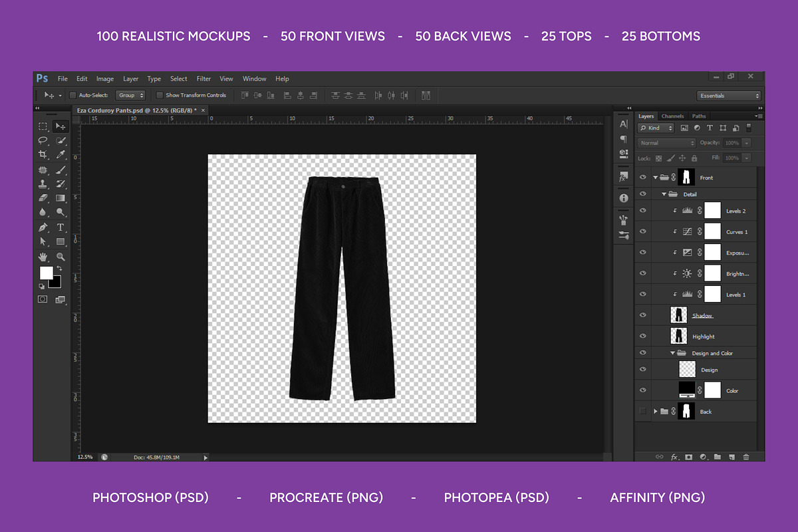Collapse the Design and Color group
Image resolution: width=798 pixels, height=532 pixels.
(672, 353)
